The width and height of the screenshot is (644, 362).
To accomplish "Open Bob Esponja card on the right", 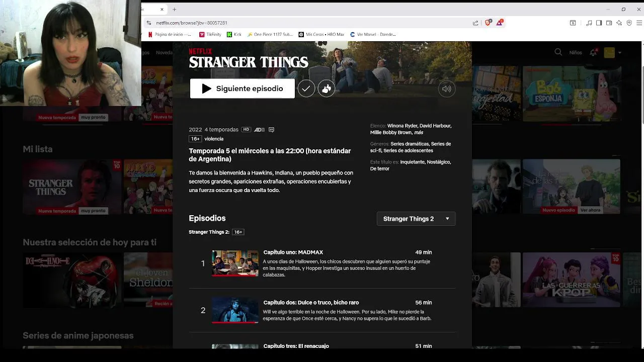I will (x=571, y=94).
